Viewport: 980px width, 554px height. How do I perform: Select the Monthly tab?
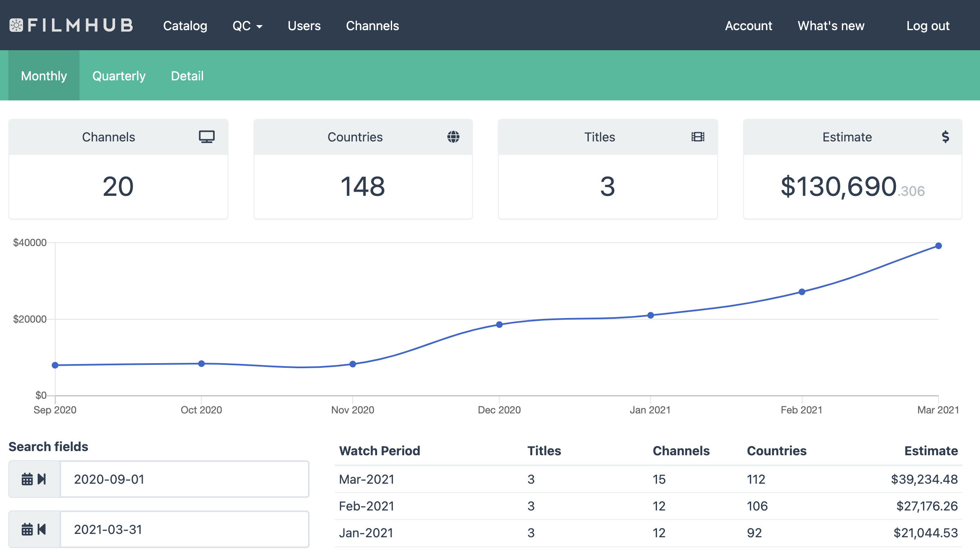click(44, 76)
